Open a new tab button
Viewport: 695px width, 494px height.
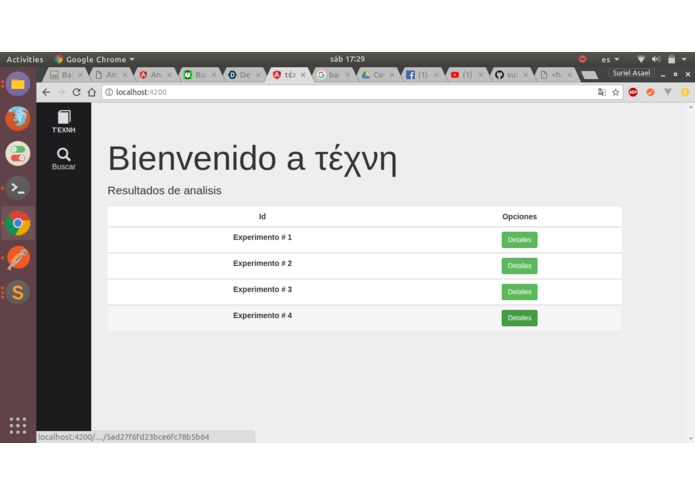point(590,75)
